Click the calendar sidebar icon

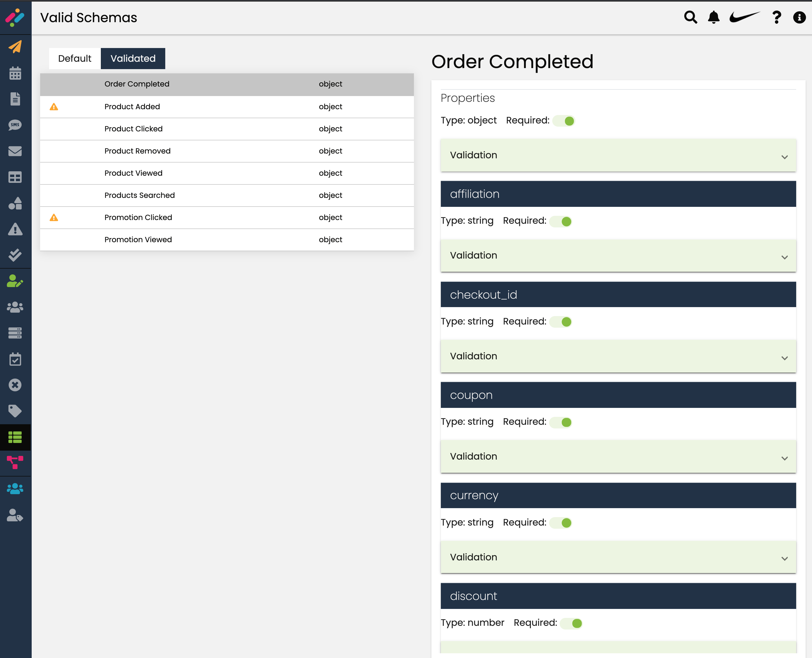tap(15, 73)
